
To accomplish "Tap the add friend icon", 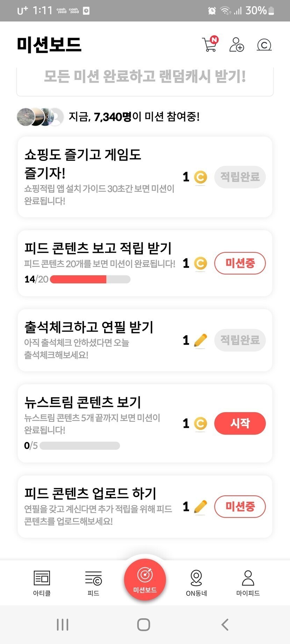I will click(x=237, y=45).
